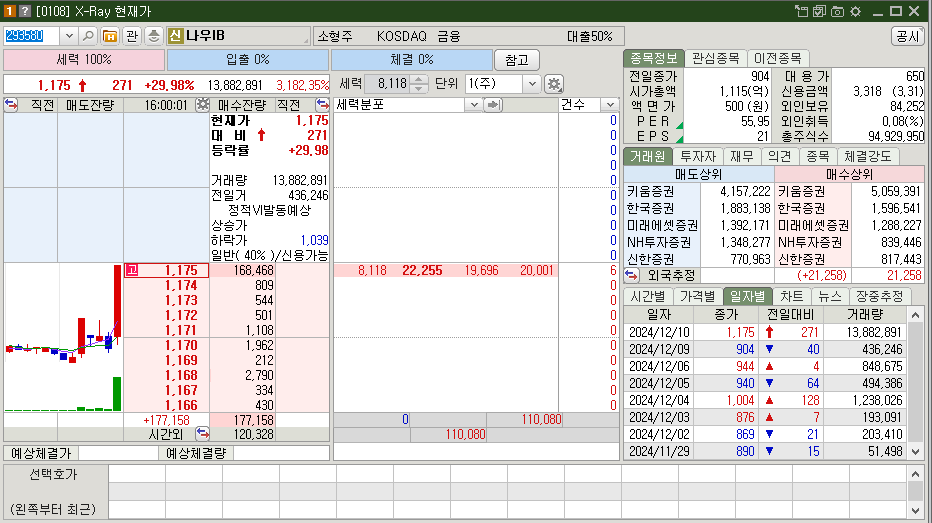Click the daily table scrollbar up arrow
This screenshot has width=932, height=523.
coord(915,315)
